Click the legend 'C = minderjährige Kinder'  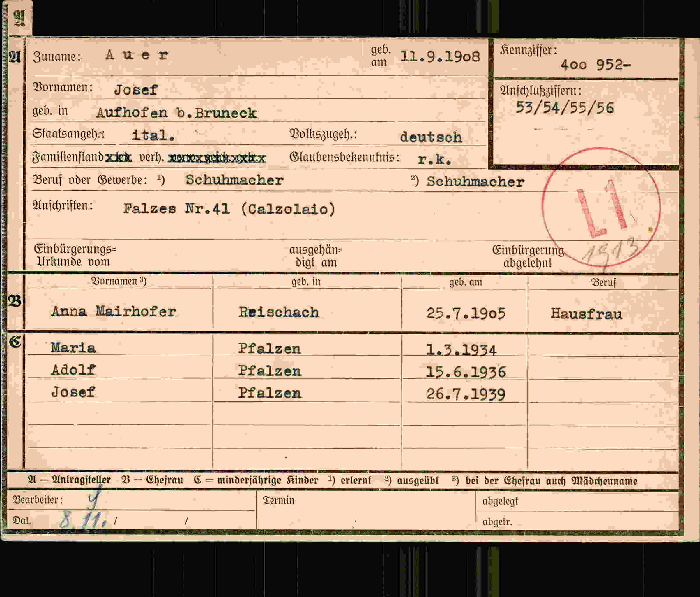point(256,480)
